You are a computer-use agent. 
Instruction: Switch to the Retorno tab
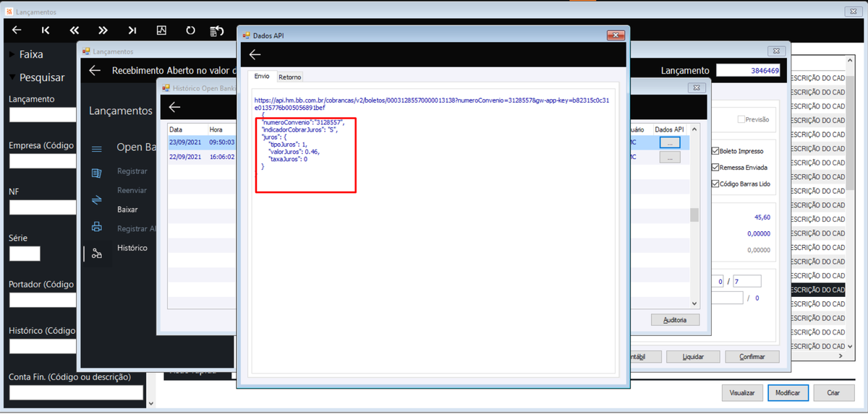(290, 77)
